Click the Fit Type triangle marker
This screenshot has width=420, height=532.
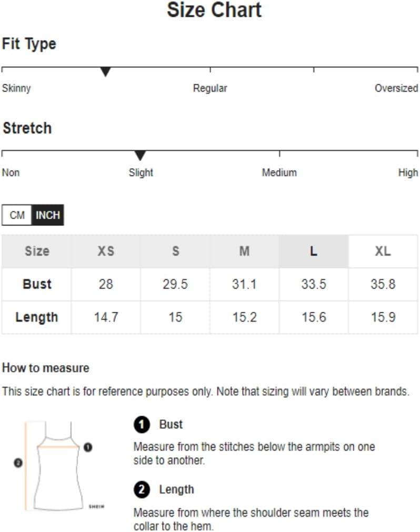click(105, 72)
